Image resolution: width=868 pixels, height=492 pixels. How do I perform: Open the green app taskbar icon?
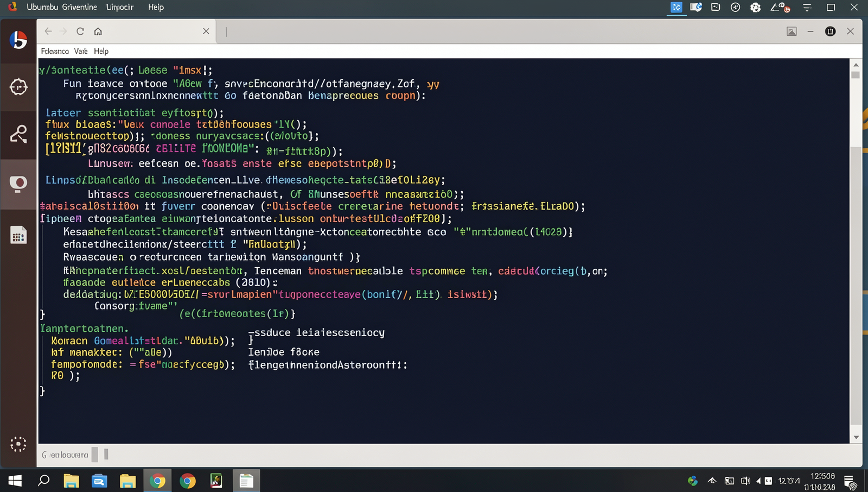(216, 481)
